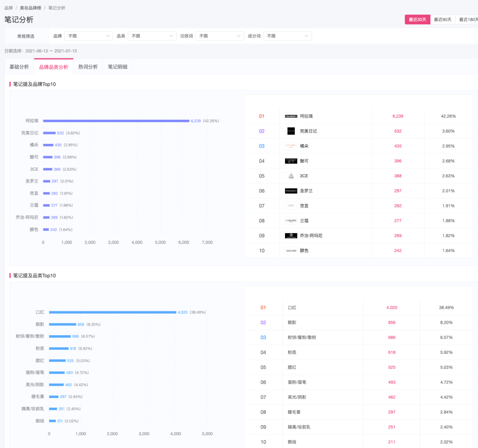Click the 口红 row in the category table
The image size is (478, 448).
pos(358,308)
